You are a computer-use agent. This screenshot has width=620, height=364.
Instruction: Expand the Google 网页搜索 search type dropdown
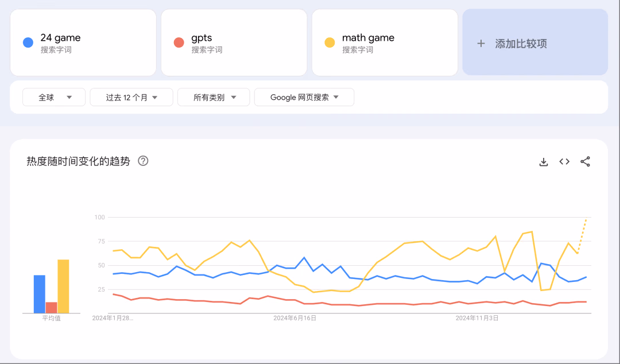304,98
